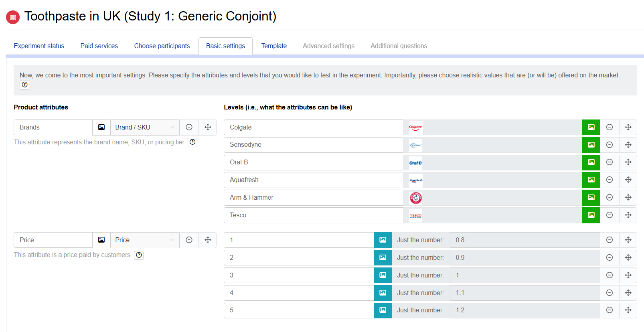Click the Tesco logo thumbnail
Screen dimensions: 644x332
pyautogui.click(x=415, y=215)
